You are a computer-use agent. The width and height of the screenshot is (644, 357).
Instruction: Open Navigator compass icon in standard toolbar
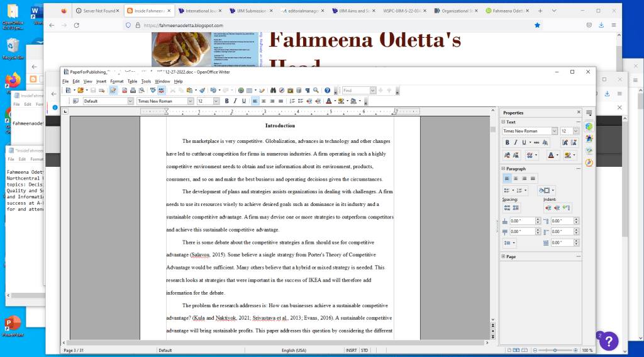coord(282,90)
